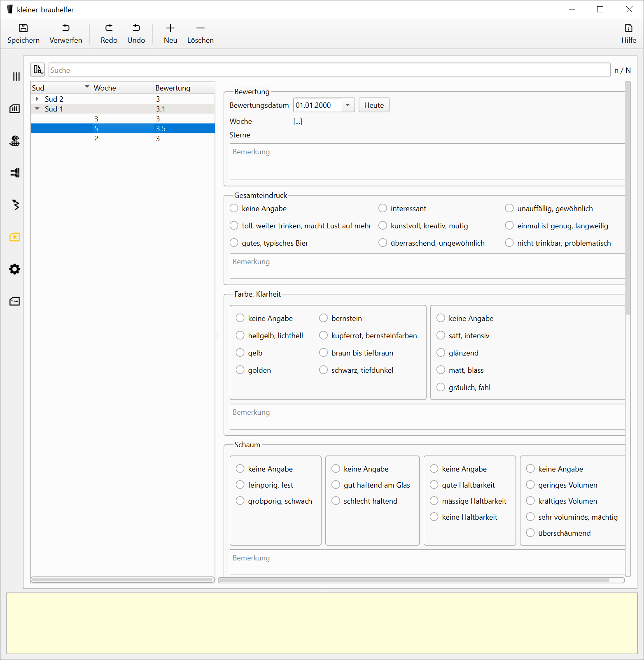Image resolution: width=644 pixels, height=660 pixels.
Task: Expand the Sud 2 tree entry
Action: tap(37, 99)
